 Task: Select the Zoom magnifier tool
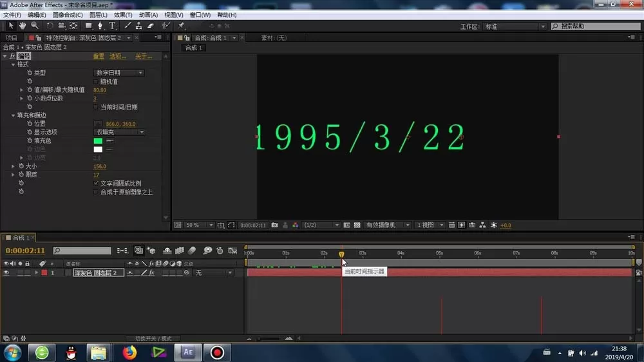click(35, 26)
